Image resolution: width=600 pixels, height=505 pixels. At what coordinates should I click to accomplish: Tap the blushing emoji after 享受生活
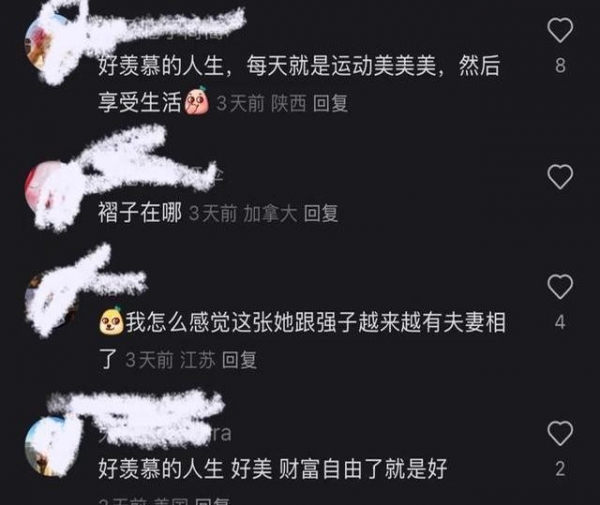coord(197,101)
